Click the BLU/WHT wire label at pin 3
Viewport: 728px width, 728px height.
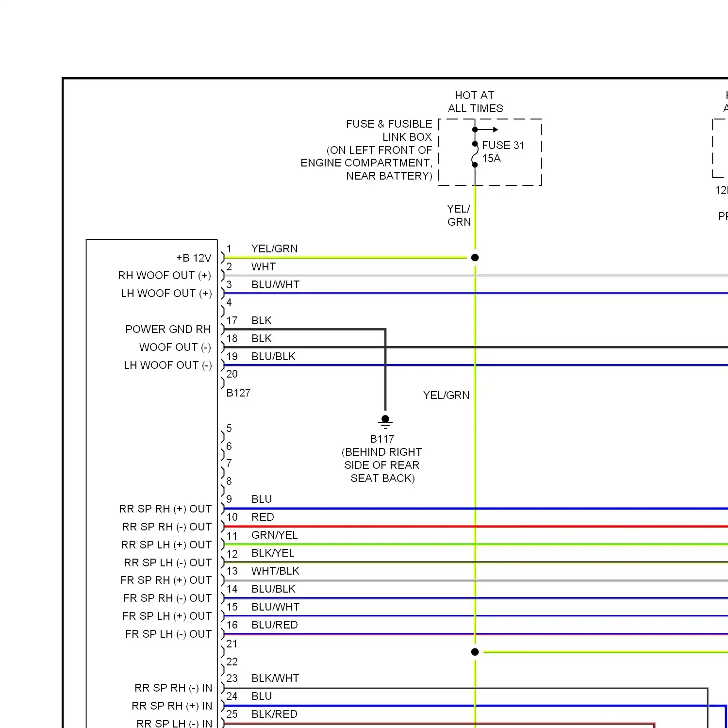pyautogui.click(x=276, y=285)
